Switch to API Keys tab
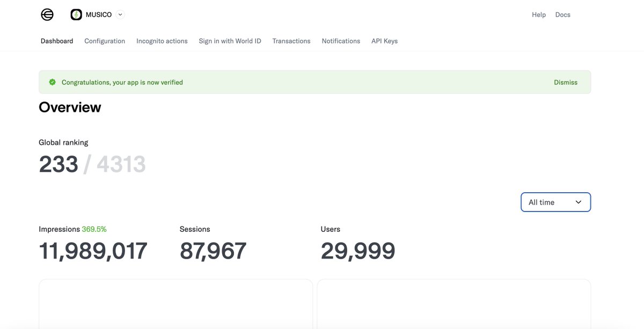The width and height of the screenshot is (644, 329). click(x=384, y=41)
